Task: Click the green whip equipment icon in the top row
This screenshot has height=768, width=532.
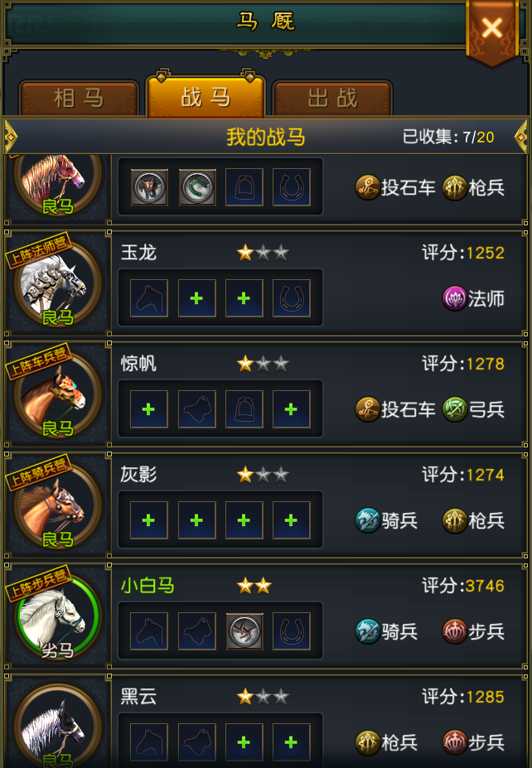Action: pyautogui.click(x=197, y=187)
